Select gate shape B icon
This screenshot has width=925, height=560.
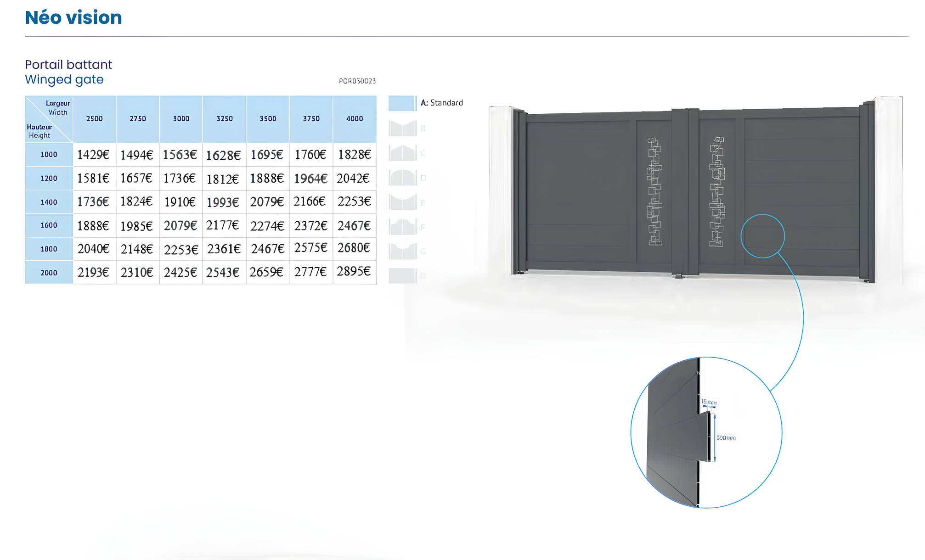pos(402,129)
